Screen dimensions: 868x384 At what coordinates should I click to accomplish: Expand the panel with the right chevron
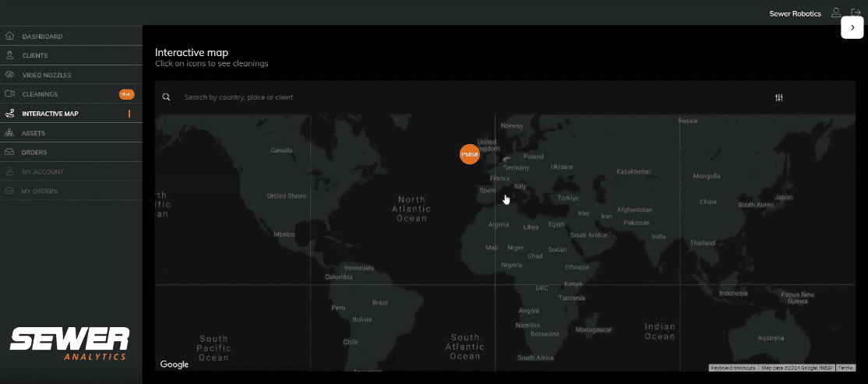[852, 27]
